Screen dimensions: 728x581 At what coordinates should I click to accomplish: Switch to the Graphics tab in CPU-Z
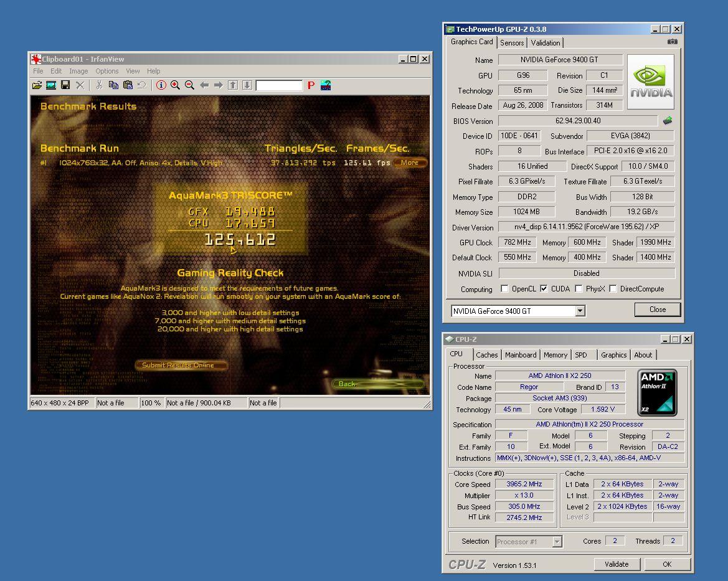pos(614,355)
